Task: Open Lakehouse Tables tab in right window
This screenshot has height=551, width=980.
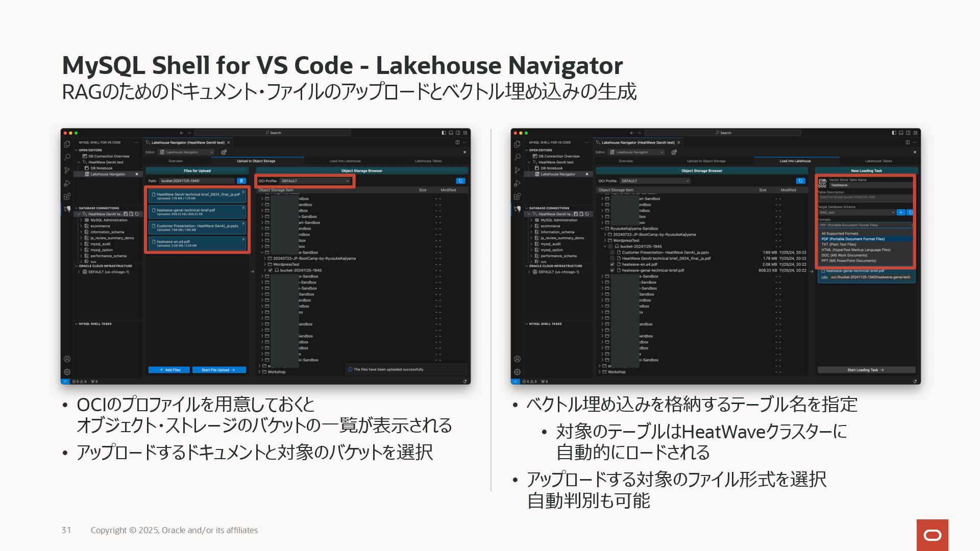Action: coord(878,161)
